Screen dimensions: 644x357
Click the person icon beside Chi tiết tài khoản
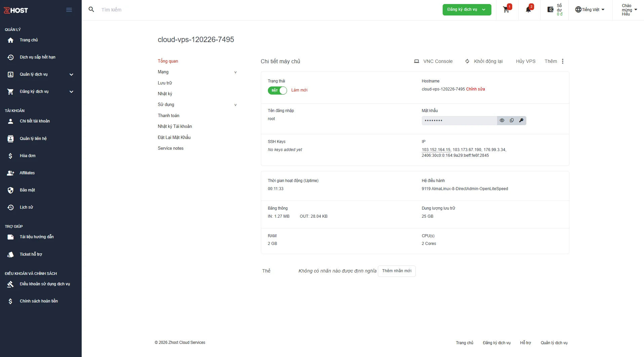(x=10, y=121)
